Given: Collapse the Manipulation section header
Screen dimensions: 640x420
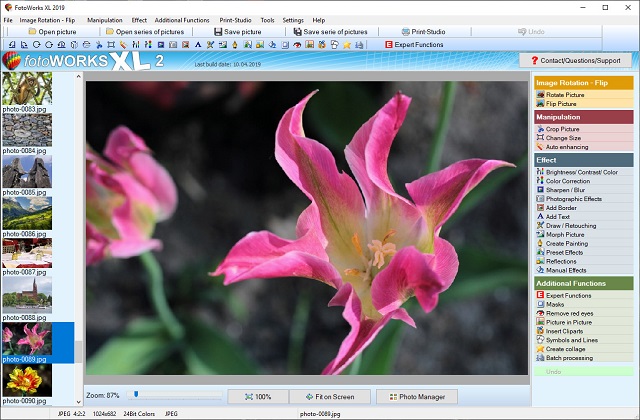Looking at the screenshot, I should [584, 117].
